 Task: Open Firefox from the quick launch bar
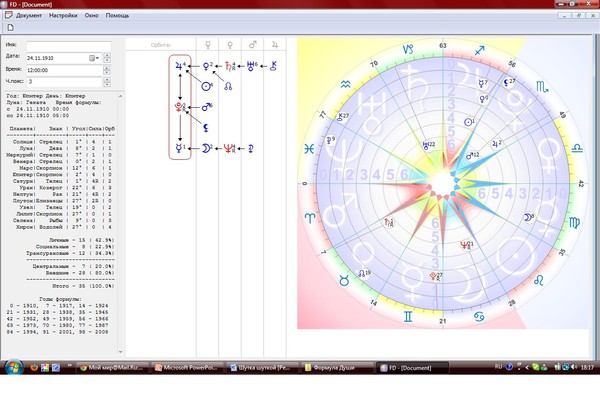click(34, 368)
